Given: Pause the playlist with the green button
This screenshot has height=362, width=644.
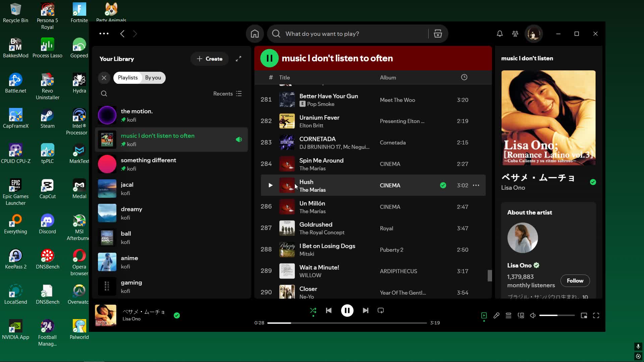Looking at the screenshot, I should pyautogui.click(x=269, y=58).
